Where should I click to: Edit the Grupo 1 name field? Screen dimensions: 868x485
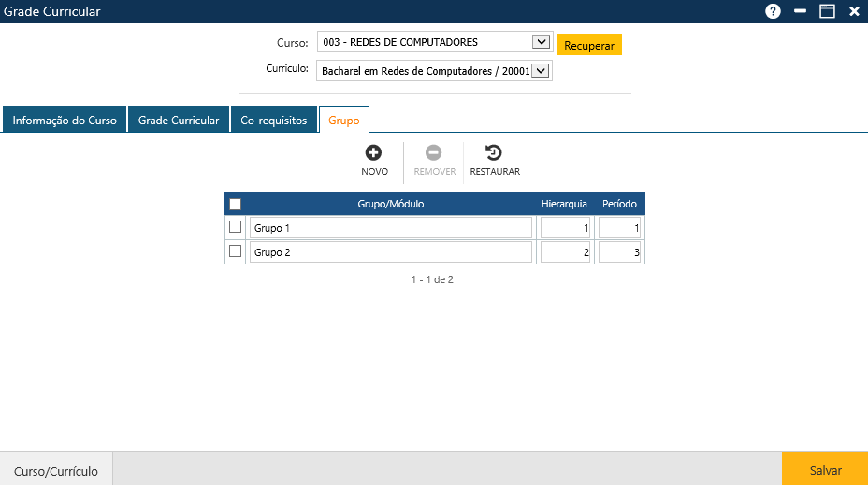[390, 228]
